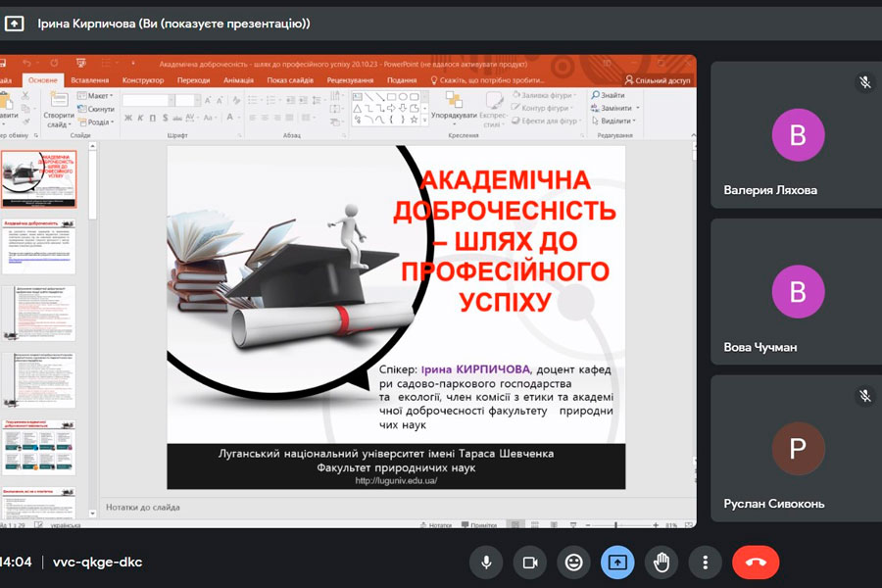Click the presentation icon beside Ірина Кирпичова
This screenshot has height=588, width=882.
click(15, 23)
